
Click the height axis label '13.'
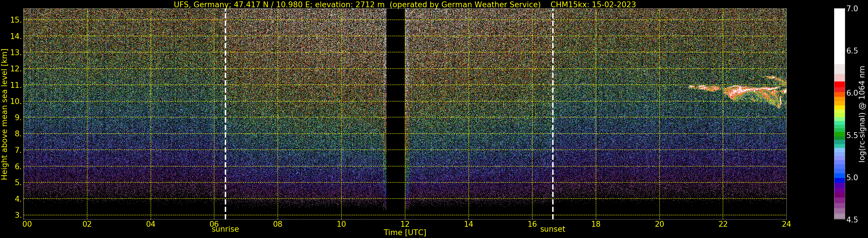coord(16,53)
